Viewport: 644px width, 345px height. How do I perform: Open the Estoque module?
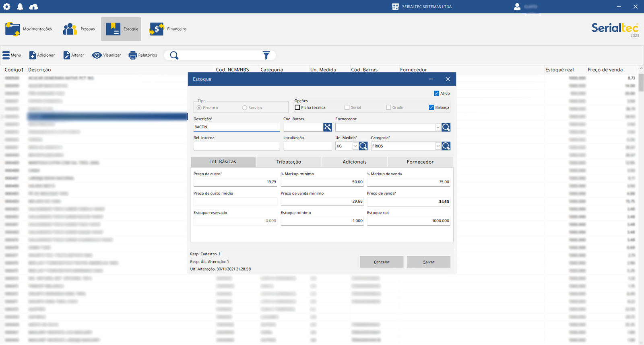coord(121,29)
